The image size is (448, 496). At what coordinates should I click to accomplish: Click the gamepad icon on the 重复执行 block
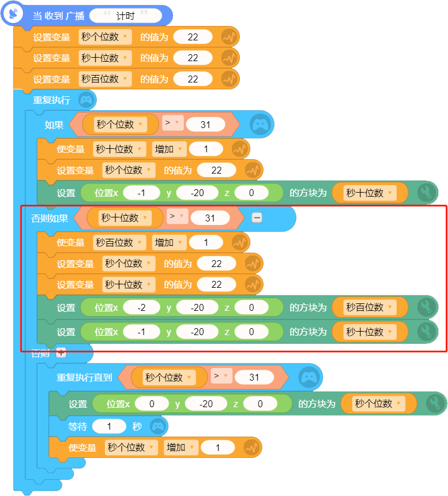tap(86, 100)
